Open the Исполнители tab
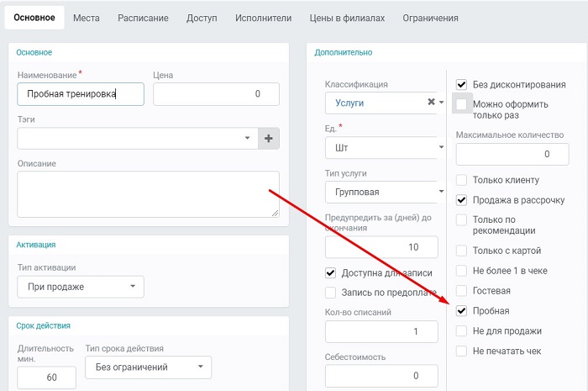 [x=263, y=18]
